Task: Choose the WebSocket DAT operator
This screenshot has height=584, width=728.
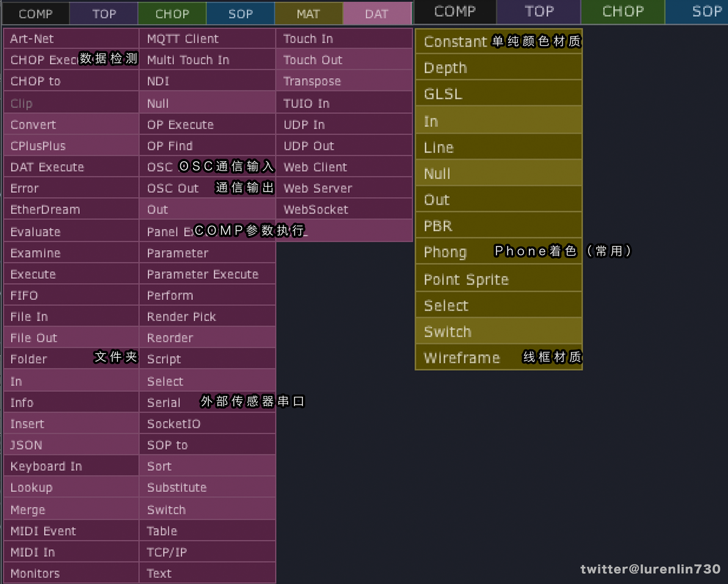Action: click(316, 210)
